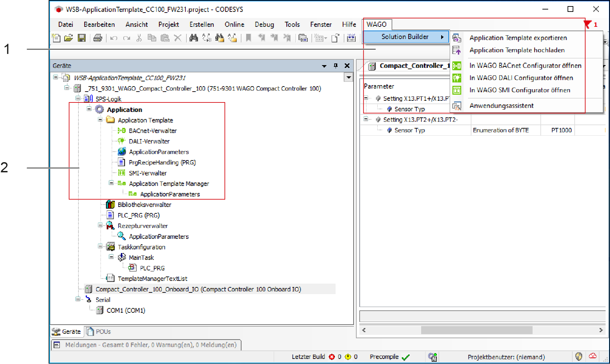Open the Datei menu
The width and height of the screenshot is (610, 364).
(66, 24)
